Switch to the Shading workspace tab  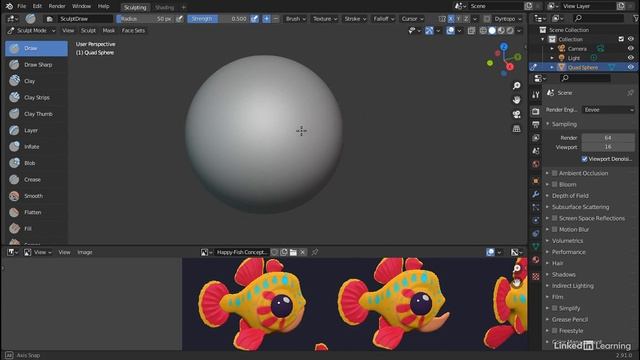[164, 7]
